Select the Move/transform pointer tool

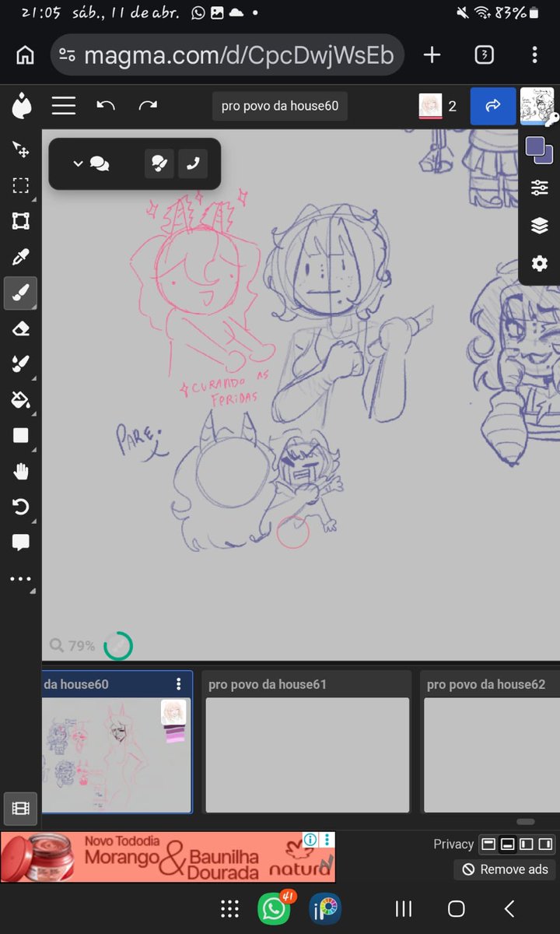pyautogui.click(x=21, y=149)
